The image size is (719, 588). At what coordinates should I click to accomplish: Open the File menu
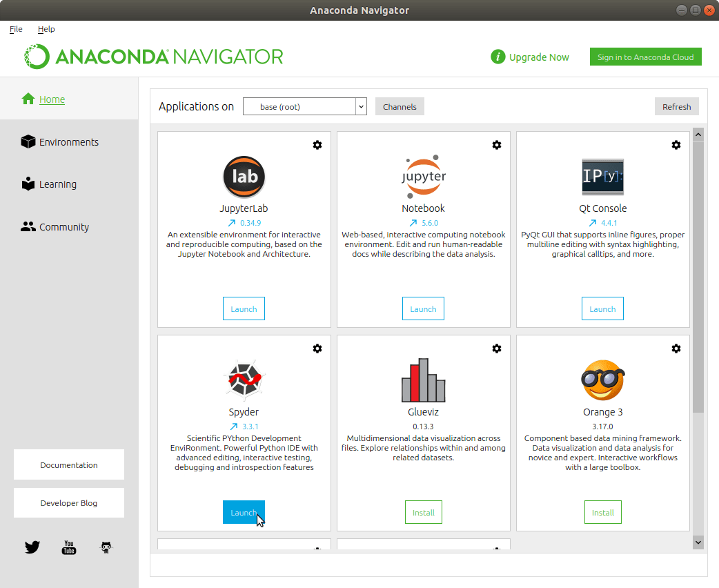click(16, 29)
